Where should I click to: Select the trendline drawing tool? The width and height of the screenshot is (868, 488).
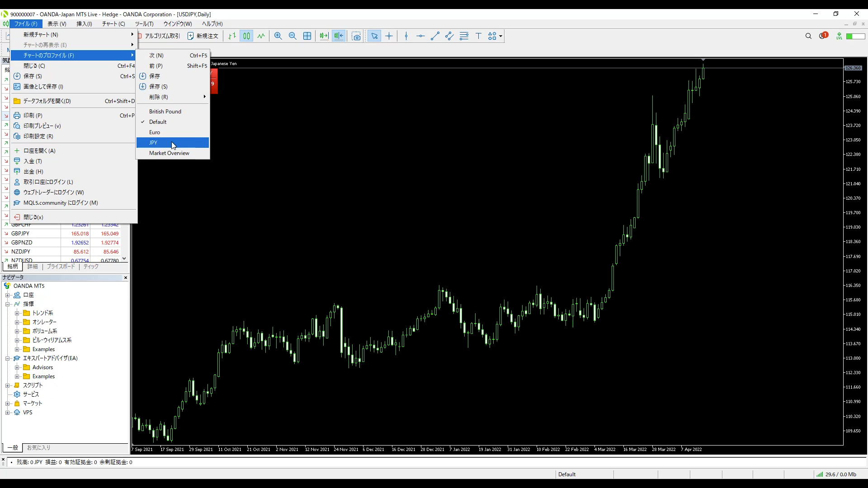435,36
